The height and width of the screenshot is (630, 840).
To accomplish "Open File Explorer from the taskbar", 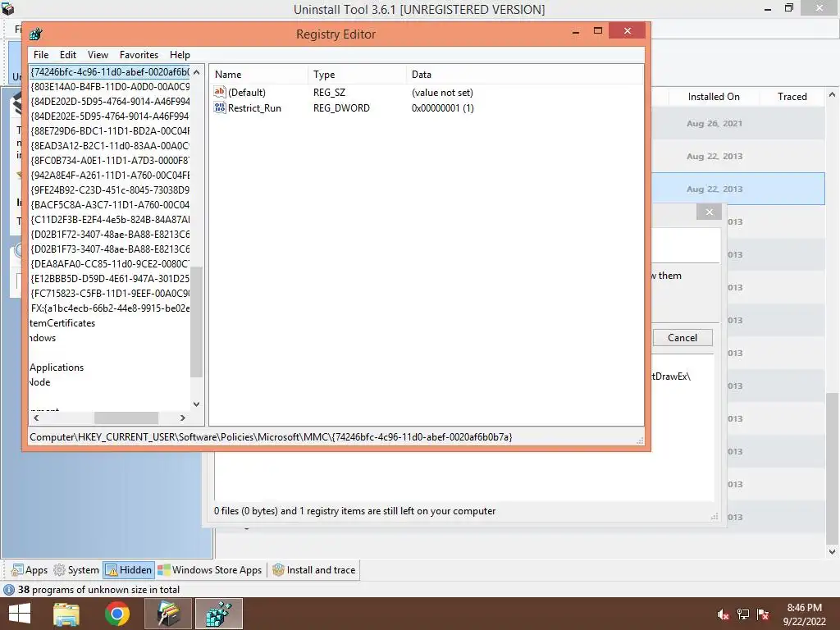I will point(66,614).
